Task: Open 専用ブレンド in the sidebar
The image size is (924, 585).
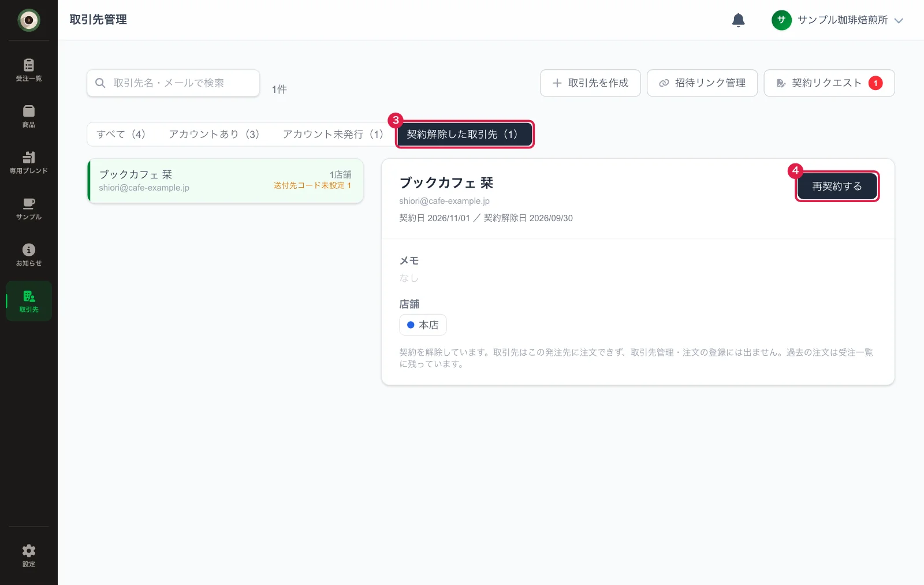Action: tap(28, 162)
